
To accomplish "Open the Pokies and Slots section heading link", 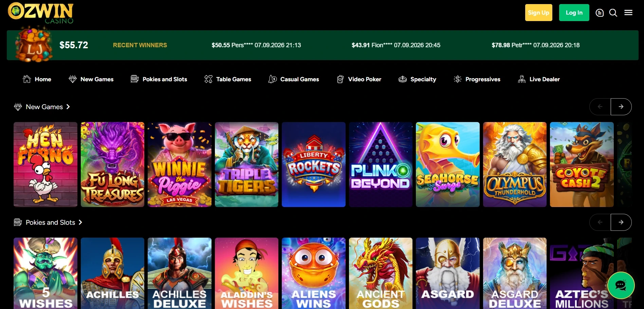I will (51, 222).
